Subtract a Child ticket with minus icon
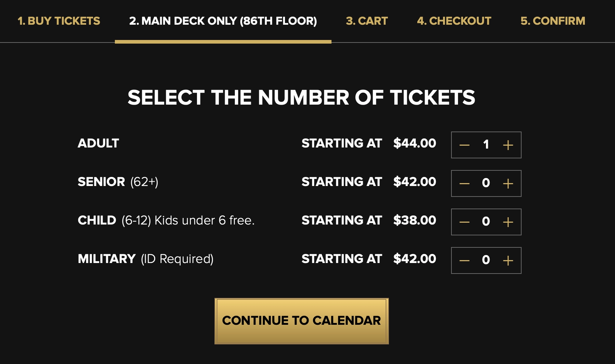Image resolution: width=615 pixels, height=364 pixels. tap(465, 222)
